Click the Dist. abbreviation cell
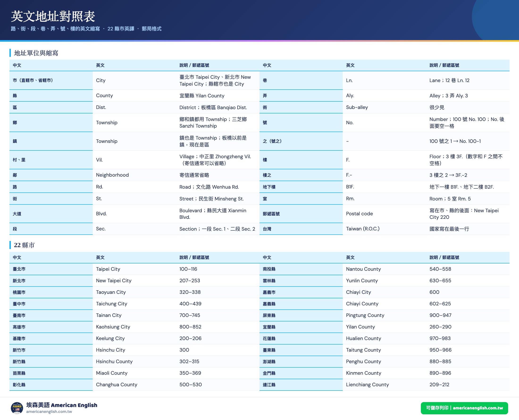This screenshot has height=420, width=519. coord(134,108)
